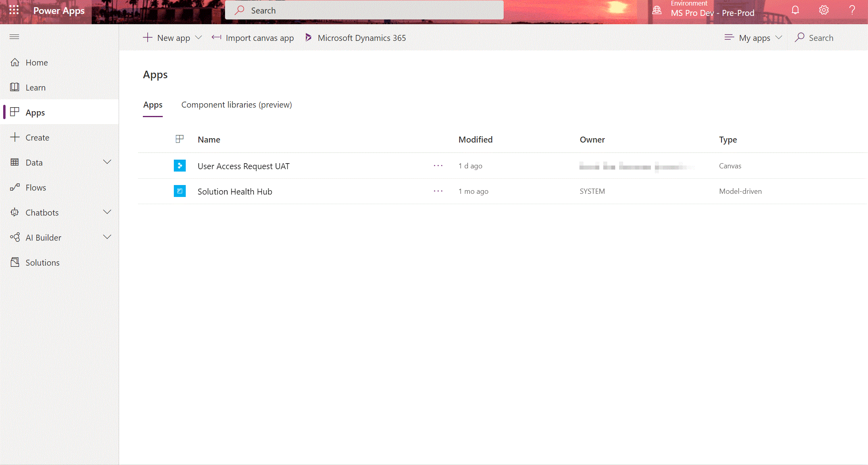
Task: Go to Solutions in the sidebar
Action: (x=42, y=262)
